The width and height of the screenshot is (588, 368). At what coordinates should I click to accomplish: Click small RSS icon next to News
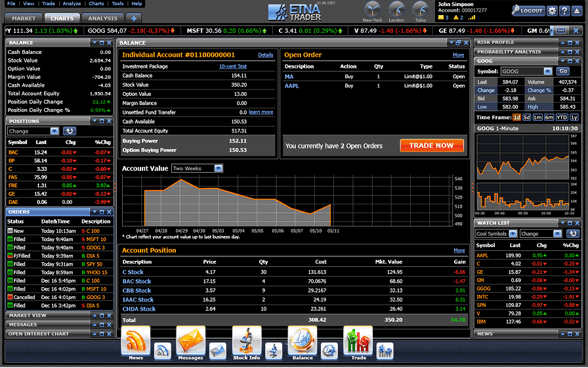[162, 351]
